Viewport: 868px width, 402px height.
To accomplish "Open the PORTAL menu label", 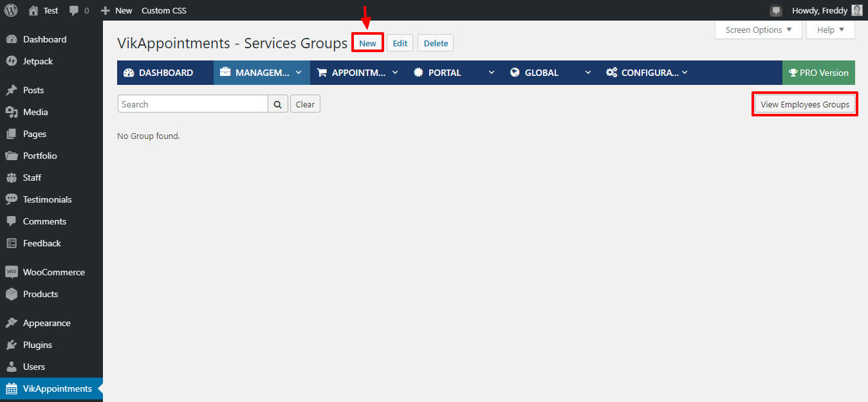I will [445, 73].
